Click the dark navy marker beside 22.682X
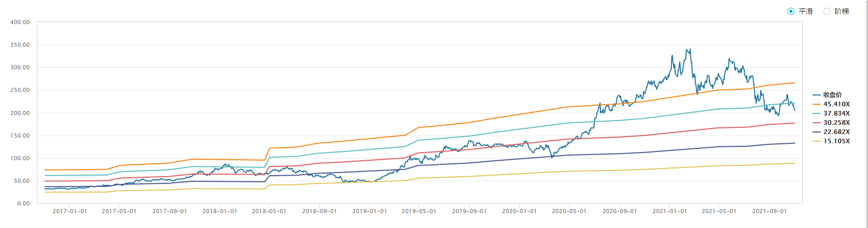This screenshot has width=868, height=228. tap(817, 132)
